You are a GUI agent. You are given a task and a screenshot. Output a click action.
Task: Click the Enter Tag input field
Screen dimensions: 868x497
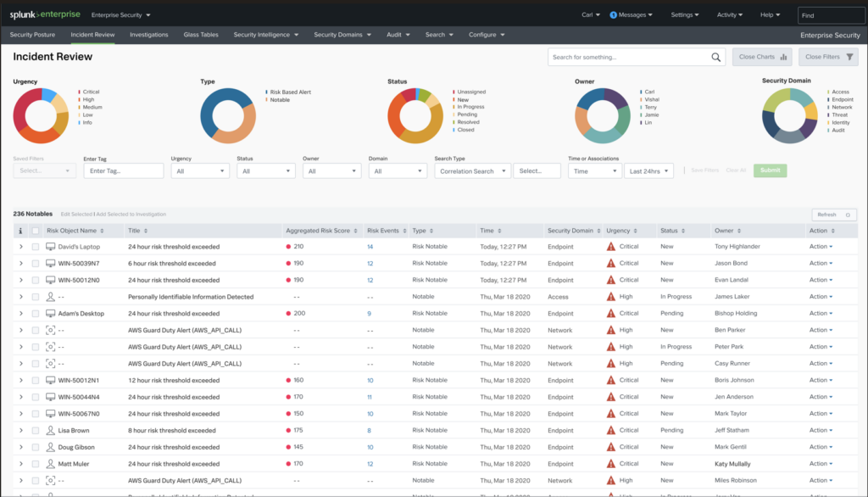pos(123,170)
